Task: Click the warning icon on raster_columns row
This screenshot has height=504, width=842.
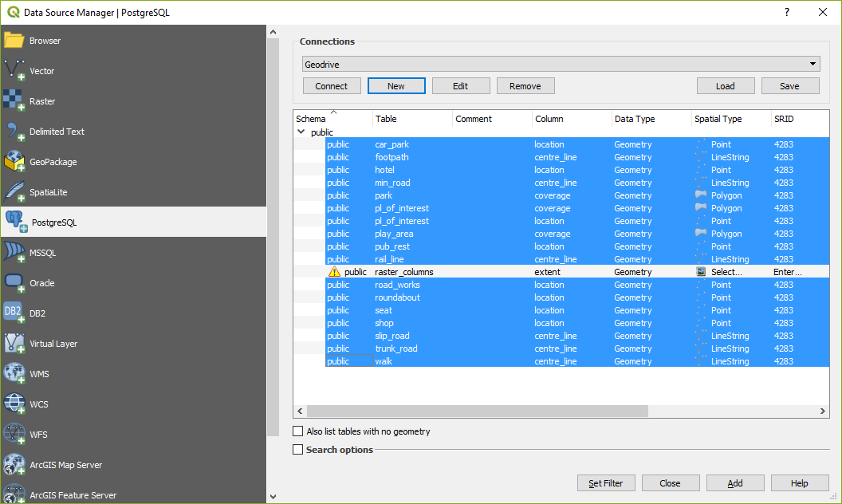Action: click(334, 272)
